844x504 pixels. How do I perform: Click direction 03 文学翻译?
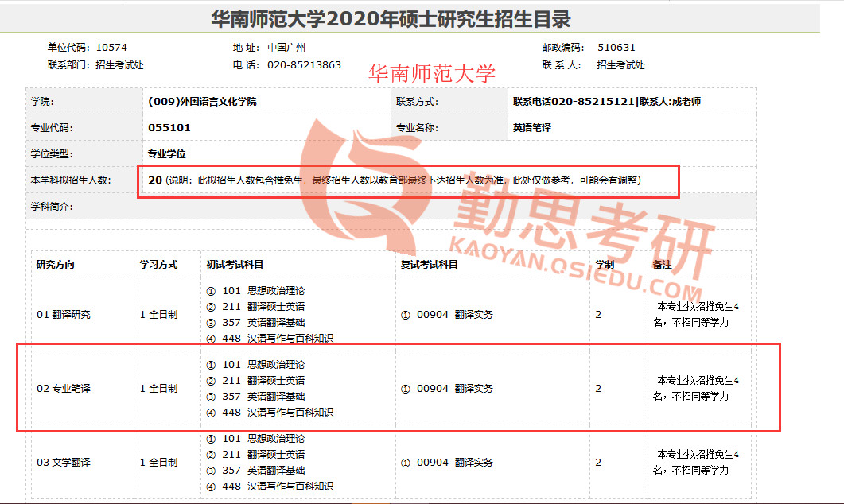click(64, 463)
